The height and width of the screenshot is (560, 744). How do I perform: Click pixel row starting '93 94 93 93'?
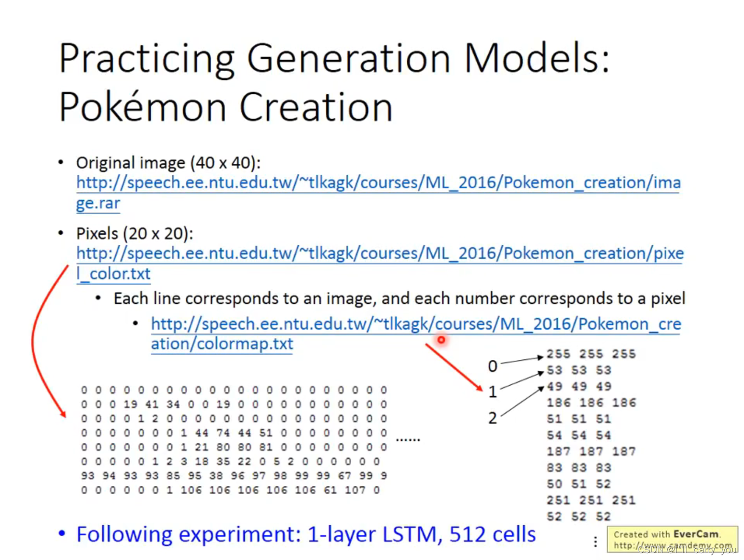[x=234, y=475]
